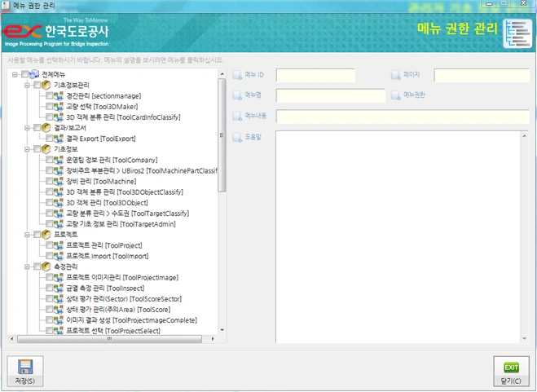Select 프로젝트 이미지관리 [ToolProjectImage] entry

coord(122,277)
